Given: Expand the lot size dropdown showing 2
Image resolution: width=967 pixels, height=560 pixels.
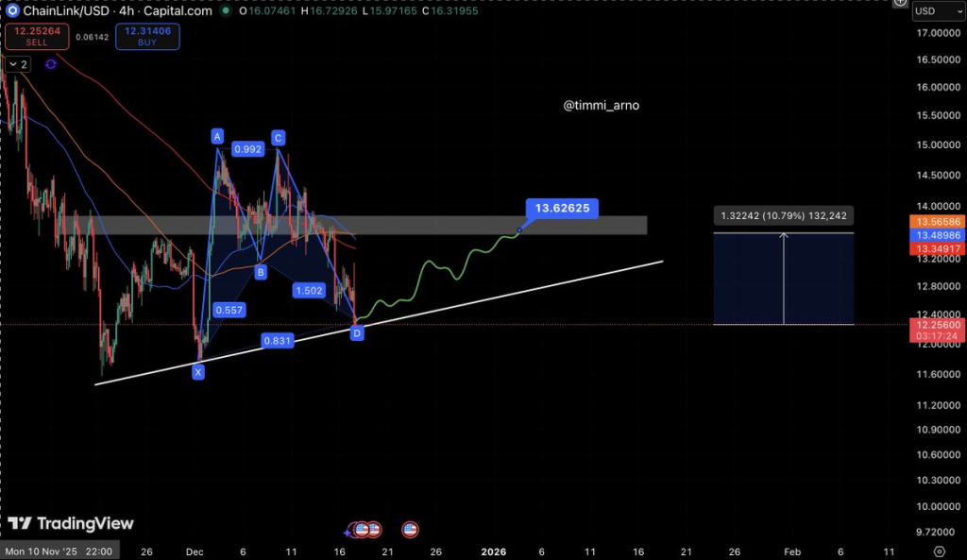Looking at the screenshot, I should (16, 63).
